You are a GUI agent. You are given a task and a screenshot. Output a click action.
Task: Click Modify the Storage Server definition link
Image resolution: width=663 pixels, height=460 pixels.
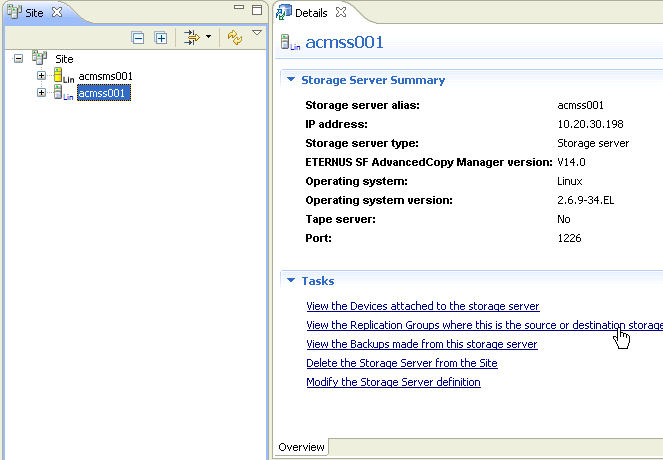coord(393,382)
